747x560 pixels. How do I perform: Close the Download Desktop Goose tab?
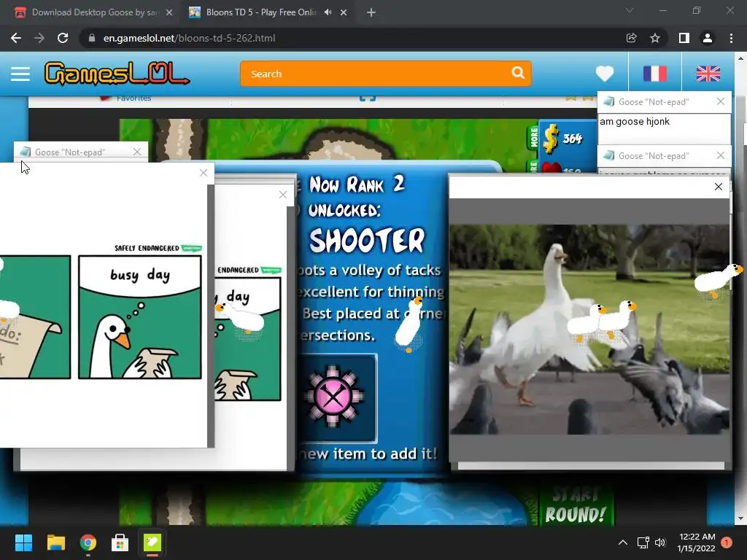point(169,13)
